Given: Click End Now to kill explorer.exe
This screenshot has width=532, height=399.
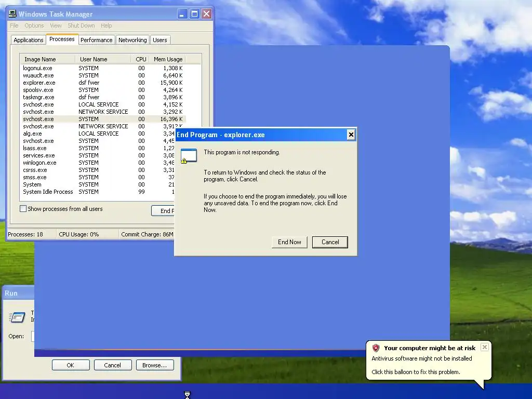Looking at the screenshot, I should 289,242.
